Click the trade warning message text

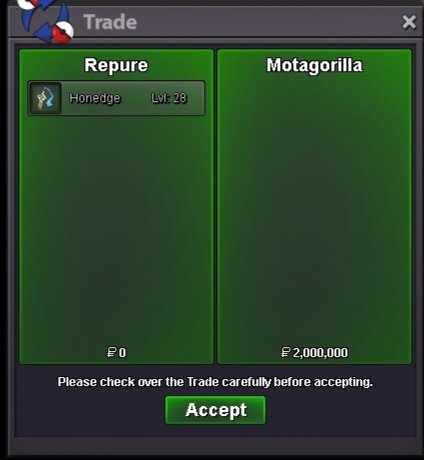pos(215,382)
